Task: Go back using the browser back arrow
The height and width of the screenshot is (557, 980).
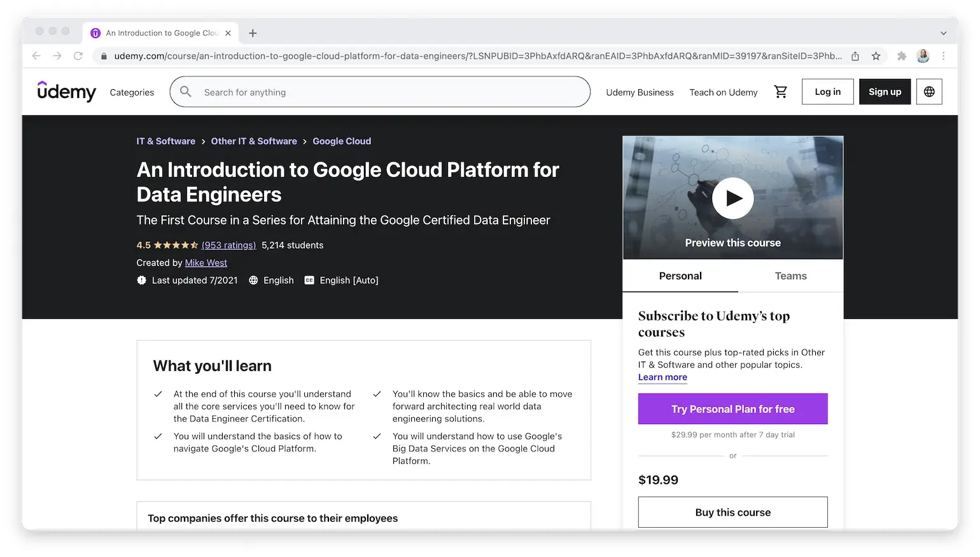Action: click(36, 55)
